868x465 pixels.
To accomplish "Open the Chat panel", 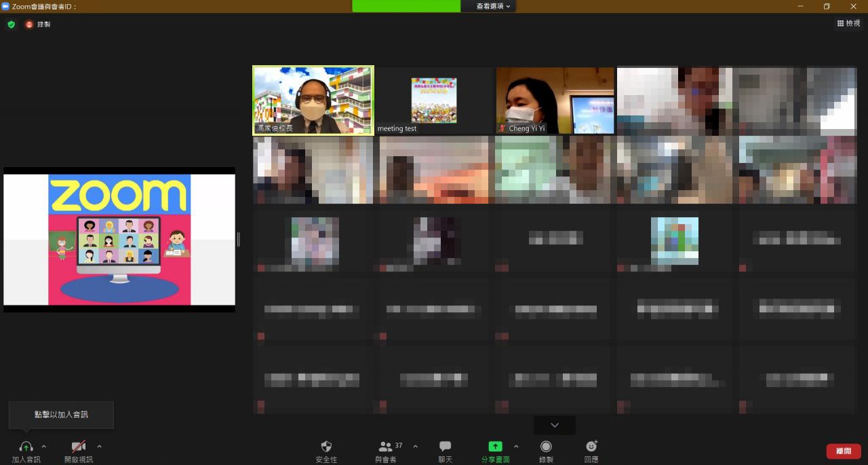I will [x=446, y=447].
